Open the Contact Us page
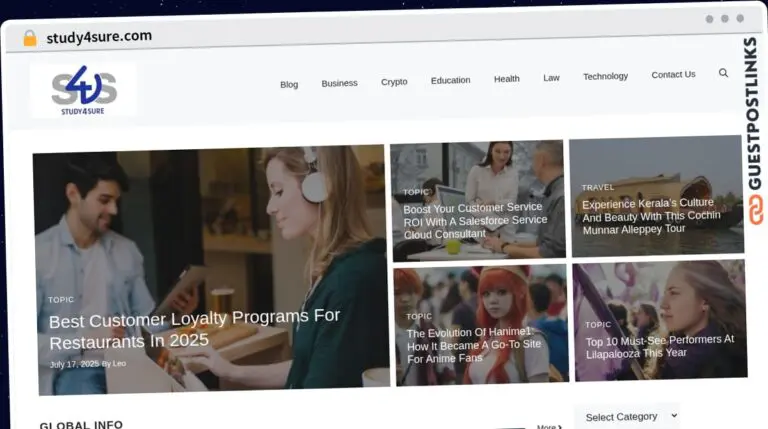768x429 pixels. point(673,74)
